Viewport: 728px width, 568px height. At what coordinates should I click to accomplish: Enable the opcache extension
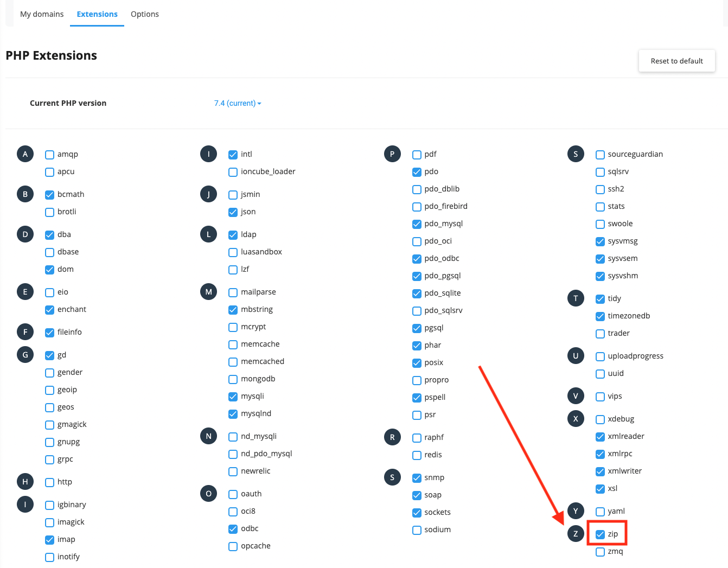point(233,546)
